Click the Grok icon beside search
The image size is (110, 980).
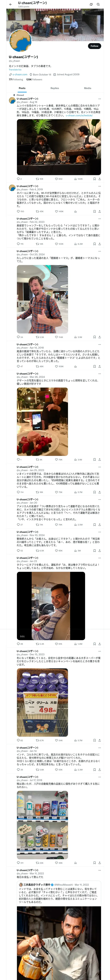pos(91,5)
